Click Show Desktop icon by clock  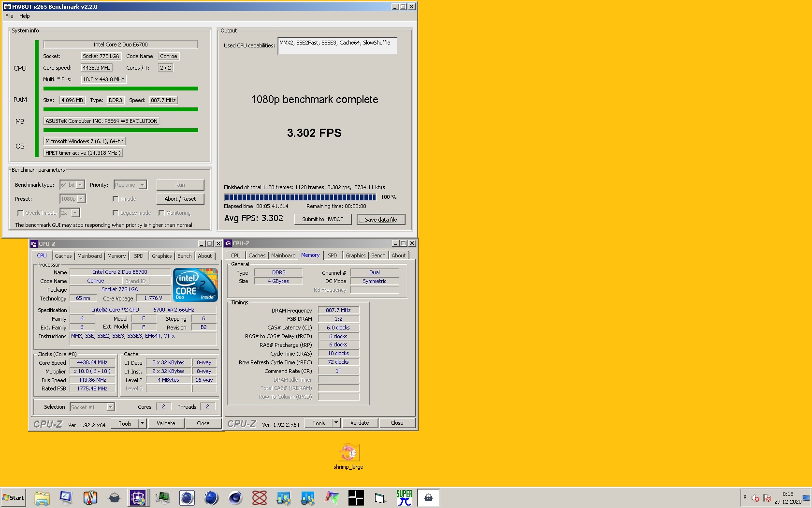[806, 498]
